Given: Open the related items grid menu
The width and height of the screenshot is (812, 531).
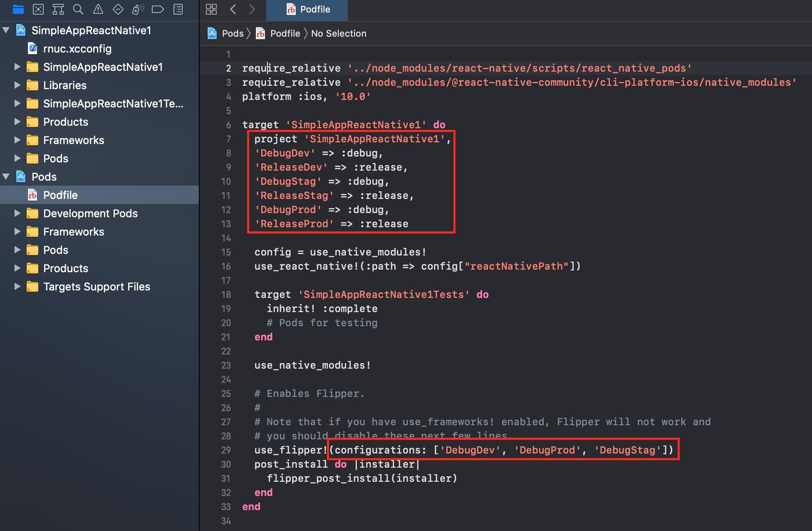Looking at the screenshot, I should pos(211,9).
